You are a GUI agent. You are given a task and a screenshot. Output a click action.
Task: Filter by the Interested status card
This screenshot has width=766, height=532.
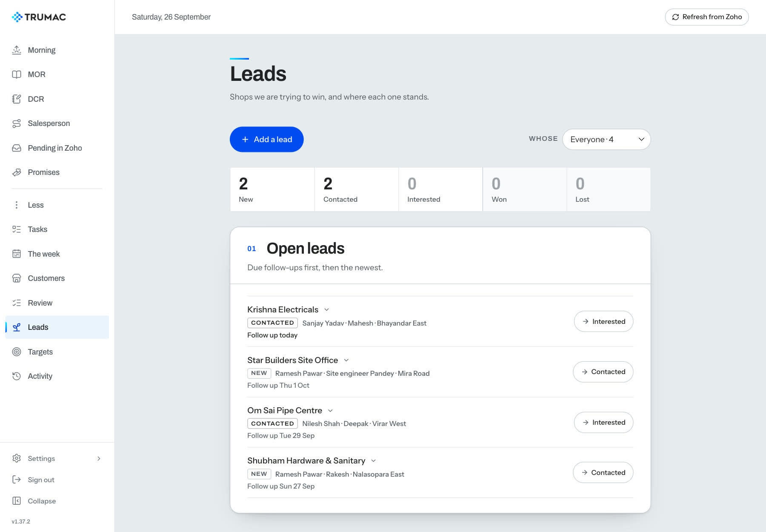[x=440, y=189]
